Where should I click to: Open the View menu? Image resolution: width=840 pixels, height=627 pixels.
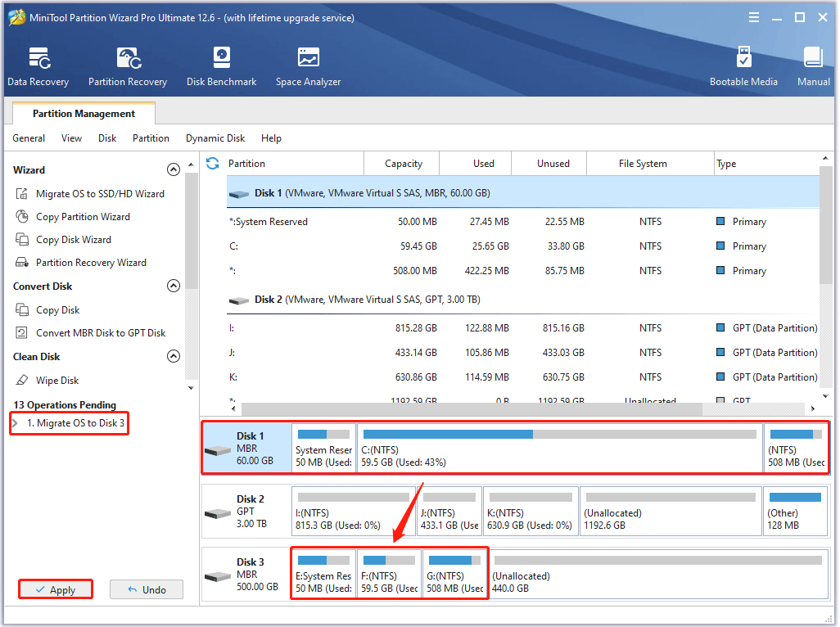pyautogui.click(x=71, y=138)
